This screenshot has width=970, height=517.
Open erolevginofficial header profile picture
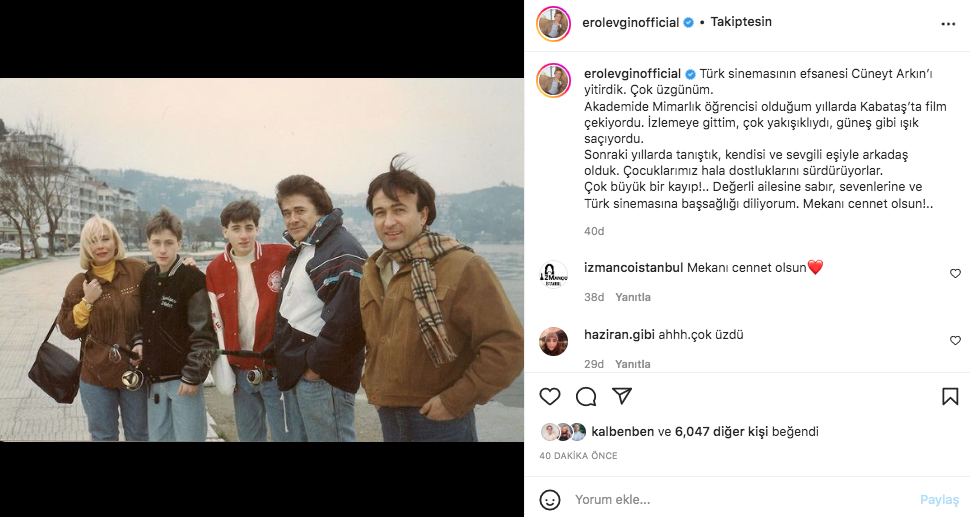pyautogui.click(x=553, y=23)
